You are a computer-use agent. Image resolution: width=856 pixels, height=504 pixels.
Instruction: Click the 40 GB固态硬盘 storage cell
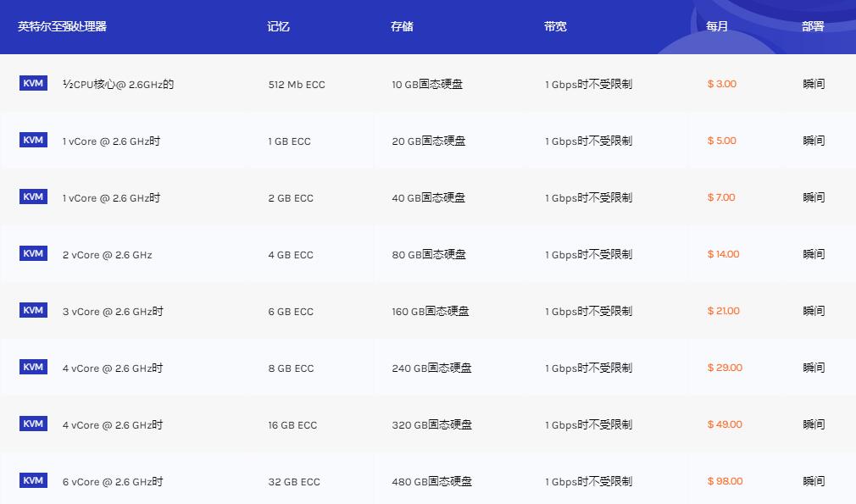click(x=429, y=198)
